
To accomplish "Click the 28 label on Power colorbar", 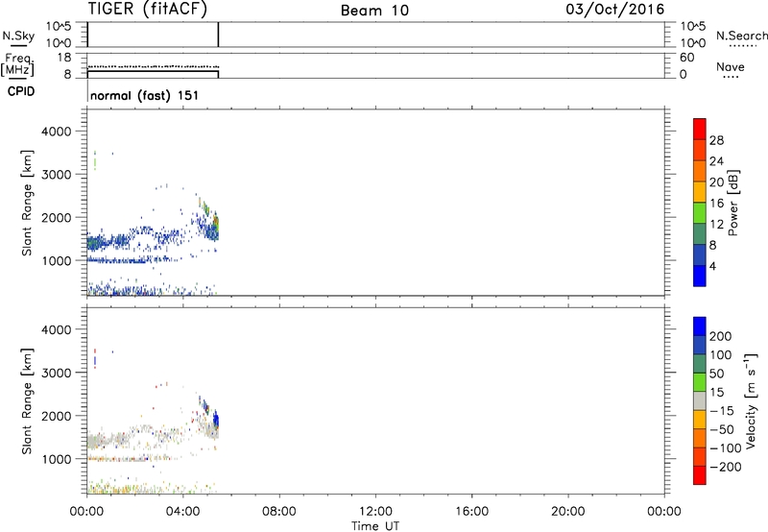I will [x=716, y=140].
